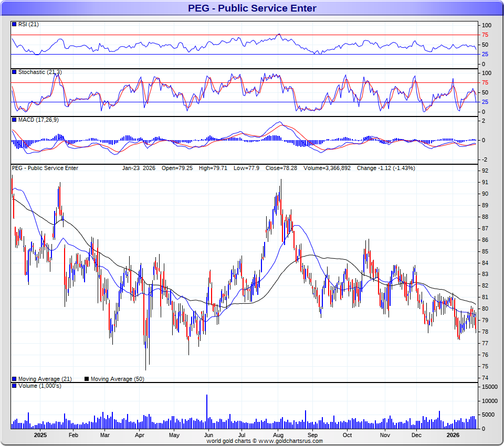Click the 'Jul' label on the time axis
The width and height of the screenshot is (504, 446).
[241, 435]
